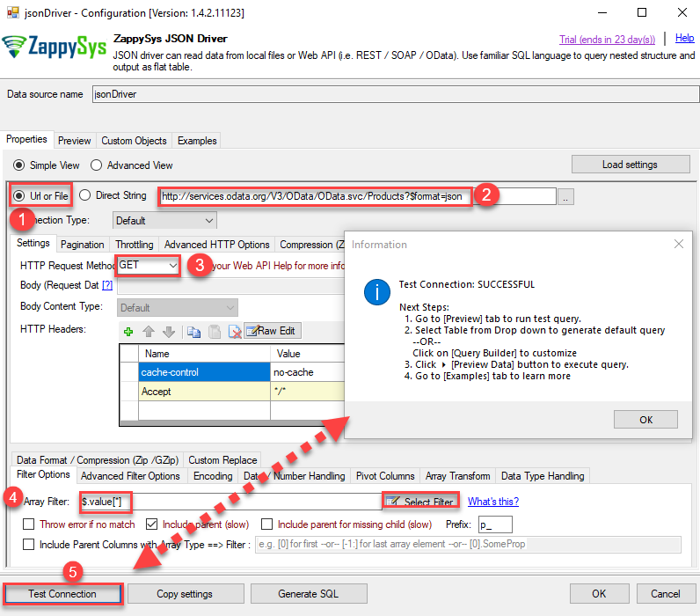Copy HTTP headers icon

click(193, 332)
